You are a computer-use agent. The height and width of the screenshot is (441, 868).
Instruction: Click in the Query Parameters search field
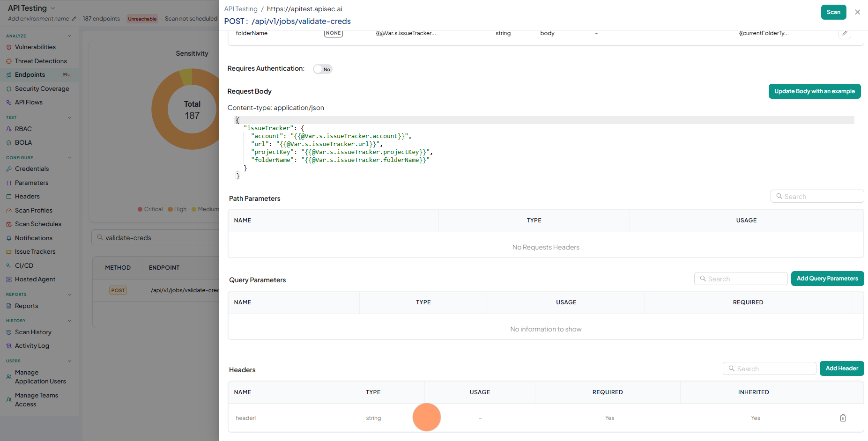tap(741, 279)
